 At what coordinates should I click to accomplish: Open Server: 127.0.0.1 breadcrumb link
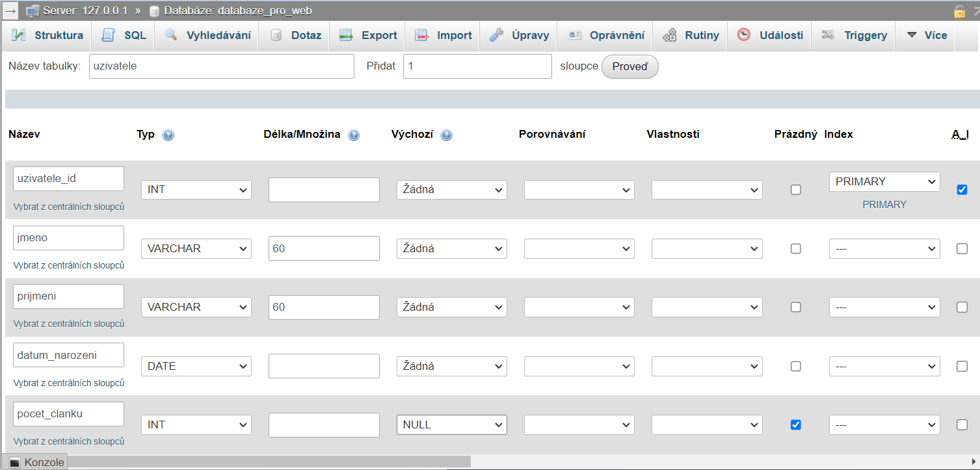pos(85,11)
